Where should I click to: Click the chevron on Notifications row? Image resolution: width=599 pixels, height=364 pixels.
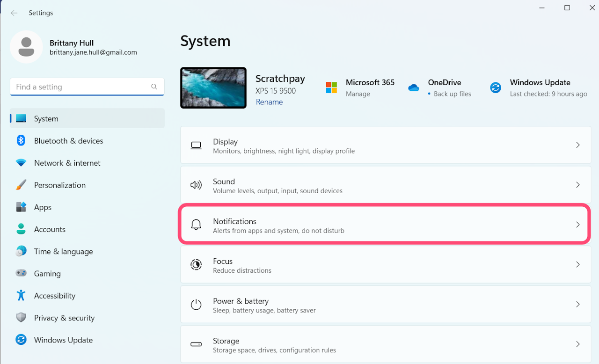click(578, 225)
